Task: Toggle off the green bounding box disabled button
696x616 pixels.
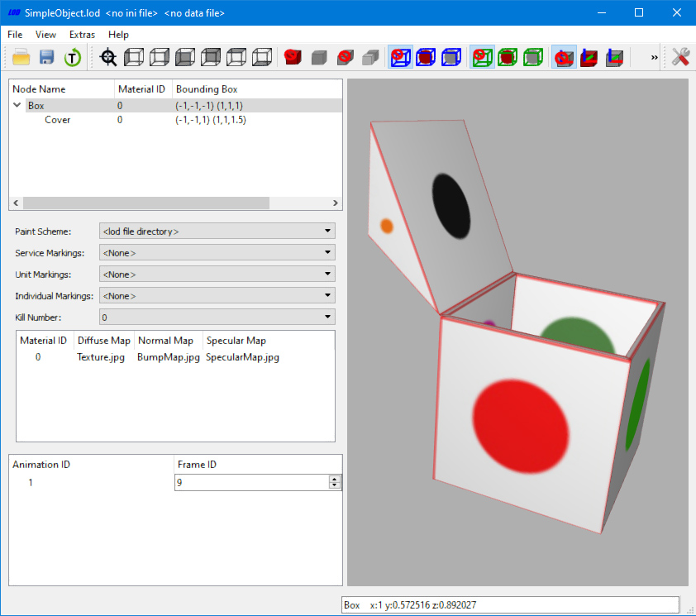Action: tap(482, 57)
